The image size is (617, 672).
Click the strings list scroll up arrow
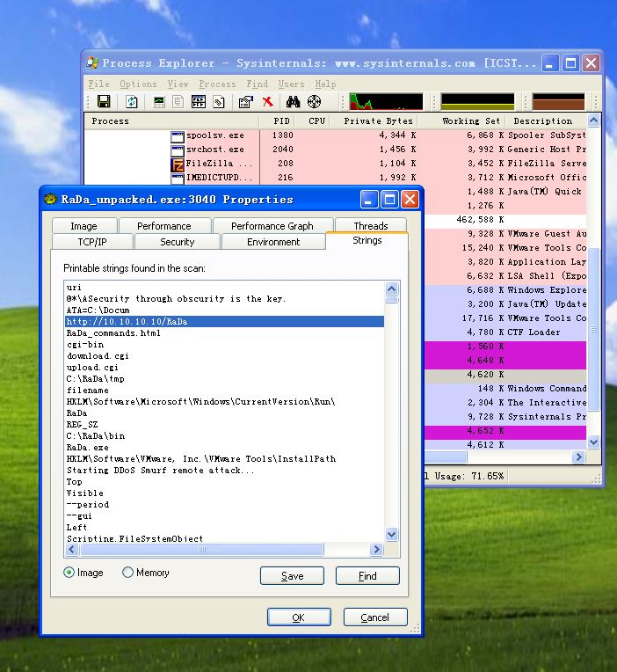pyautogui.click(x=391, y=289)
